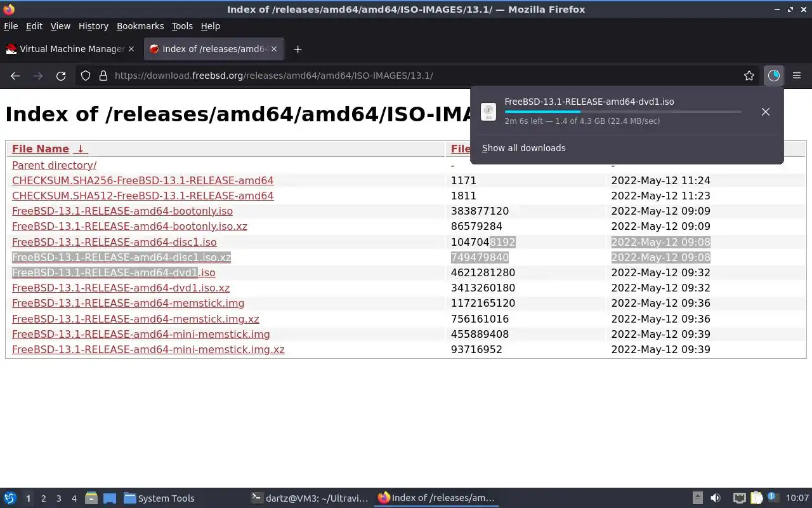
Task: Open CHECKSUM.SHA256 file link
Action: pos(143,180)
